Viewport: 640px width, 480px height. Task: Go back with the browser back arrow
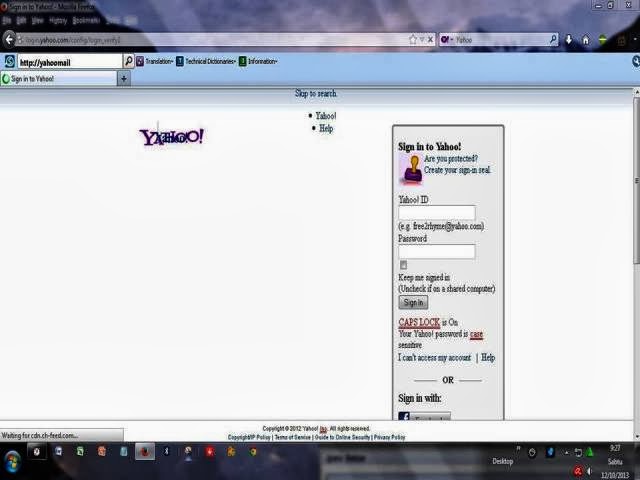click(9, 40)
